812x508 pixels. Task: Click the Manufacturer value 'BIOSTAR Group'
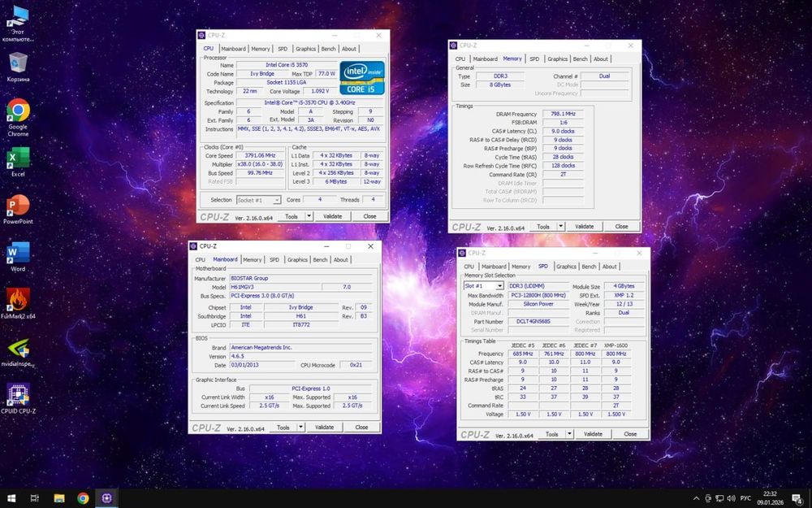[x=301, y=278]
